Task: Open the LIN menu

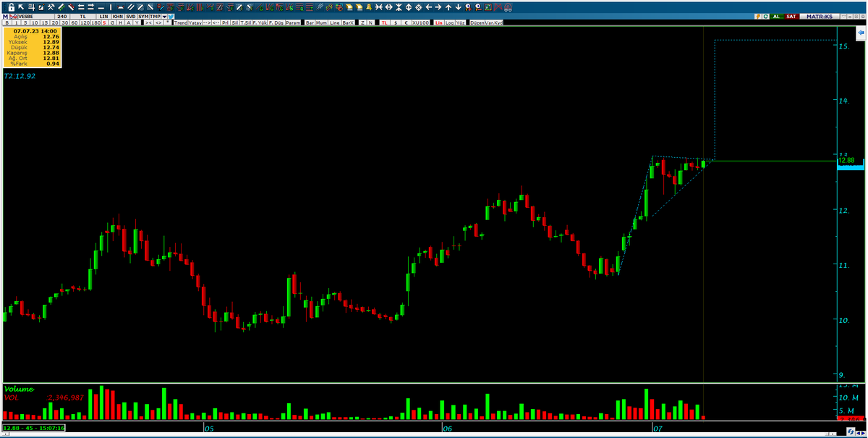Action: tap(104, 17)
